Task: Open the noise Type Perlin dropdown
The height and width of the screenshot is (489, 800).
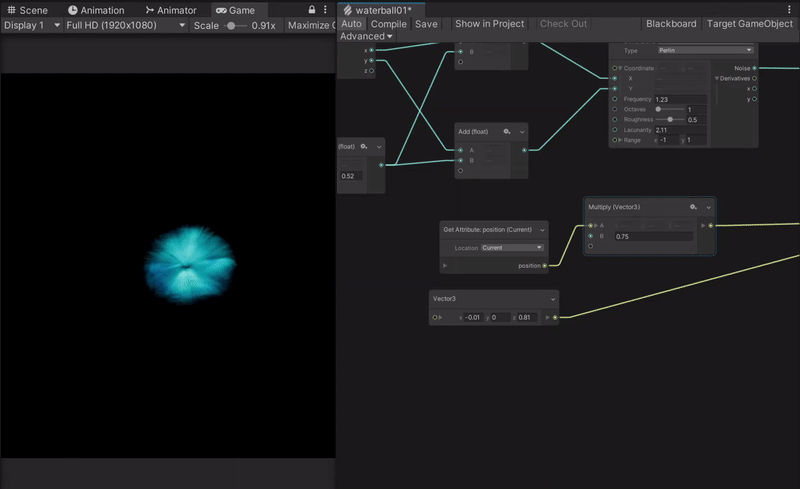Action: coord(705,50)
